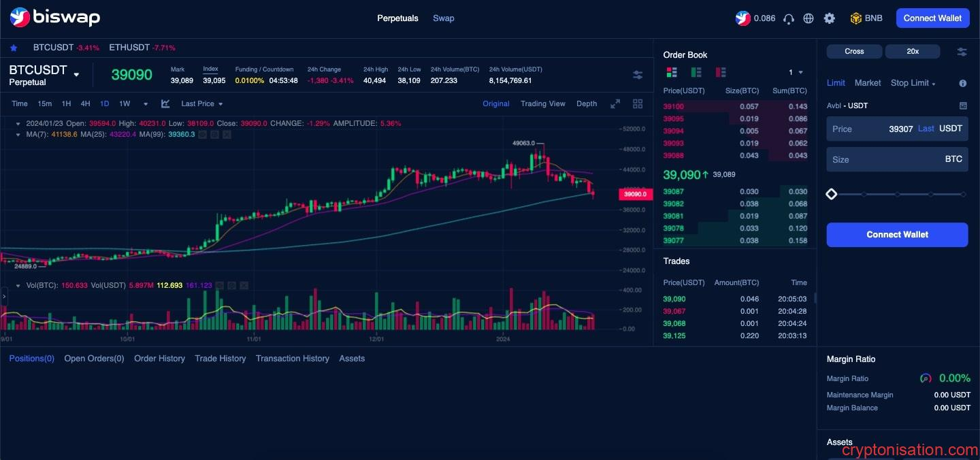Open the chart grid layout icon
The height and width of the screenshot is (460, 980).
638,103
